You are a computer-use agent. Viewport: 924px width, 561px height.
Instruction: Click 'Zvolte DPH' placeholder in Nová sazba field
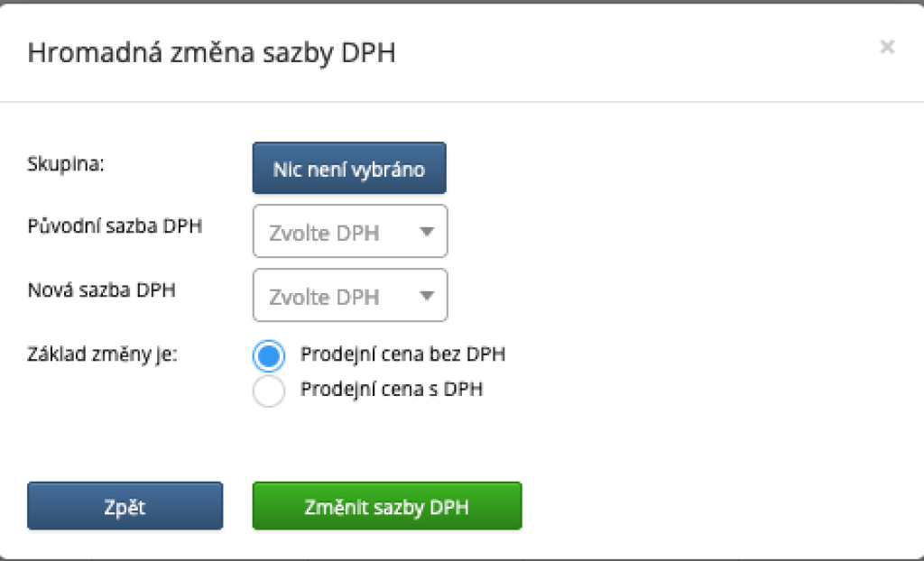click(325, 297)
